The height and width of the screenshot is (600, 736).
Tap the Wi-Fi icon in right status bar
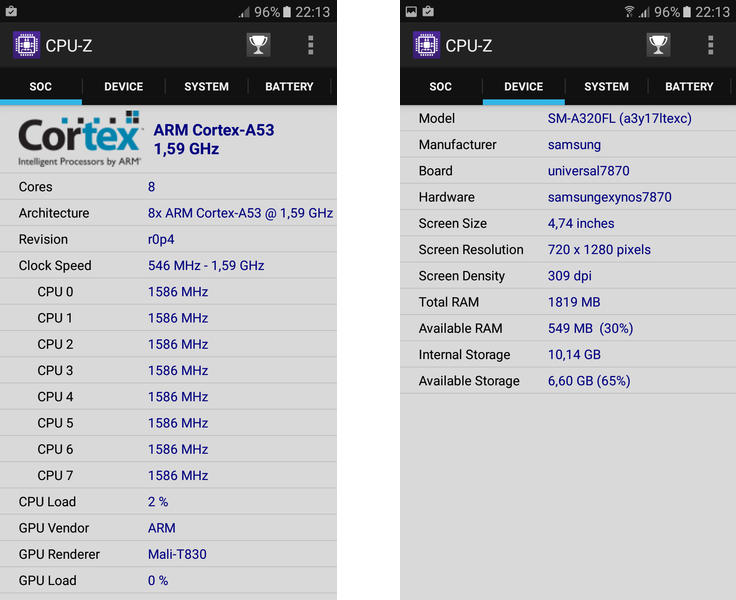(x=629, y=12)
